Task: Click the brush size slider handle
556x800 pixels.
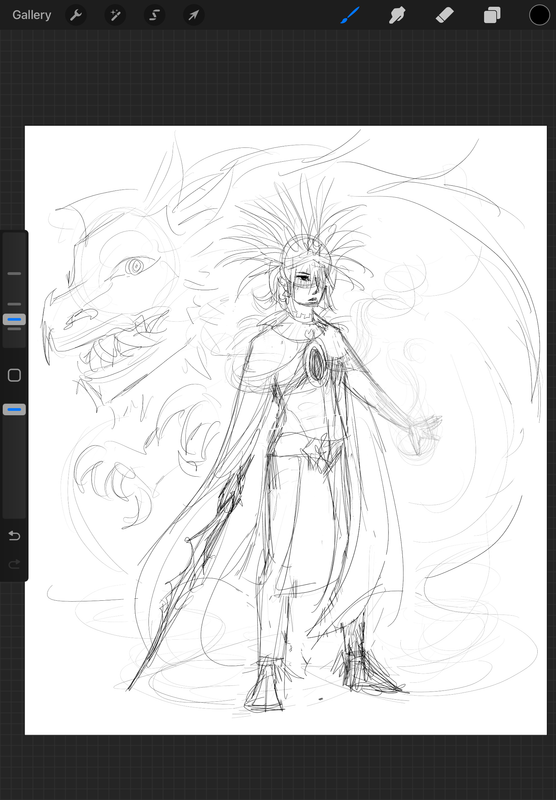Action: pos(14,319)
